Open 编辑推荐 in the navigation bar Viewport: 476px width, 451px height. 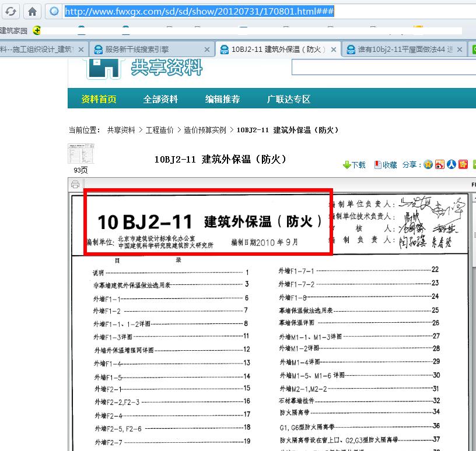[222, 99]
